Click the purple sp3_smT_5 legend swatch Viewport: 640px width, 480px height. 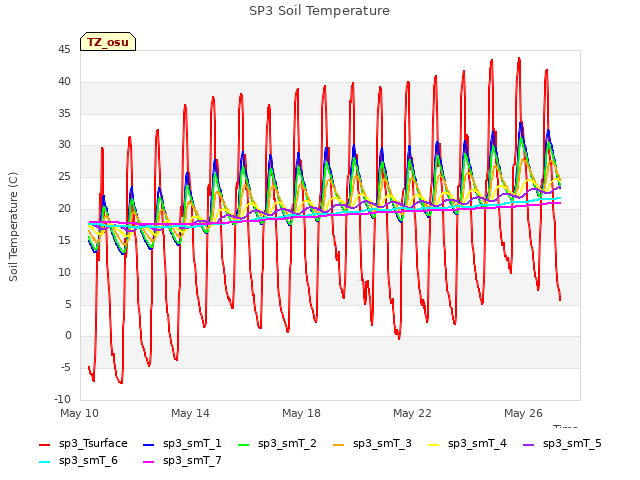coord(529,444)
